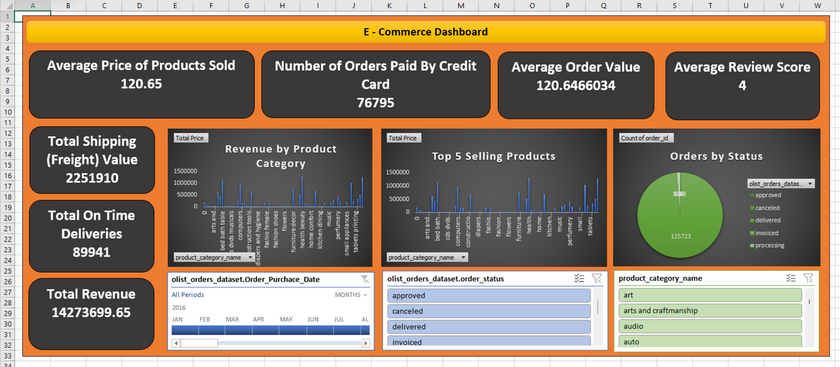Click canceled entry in pie chart legend
This screenshot has height=367, width=840.
click(x=765, y=208)
